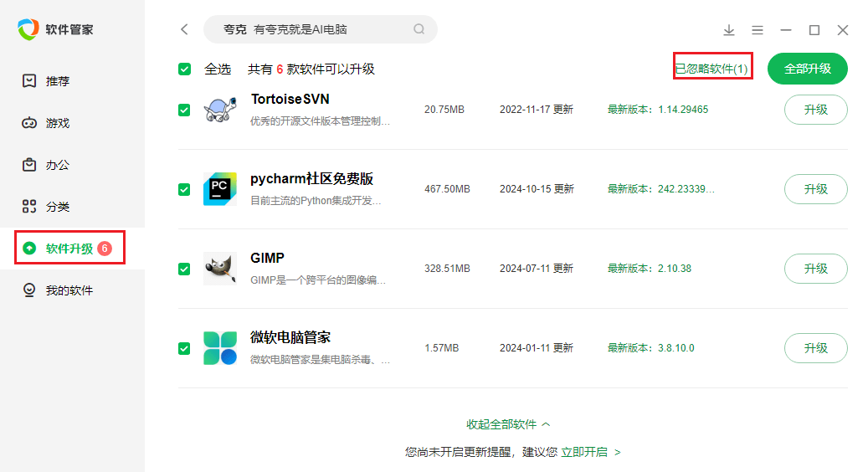The height and width of the screenshot is (472, 868).
Task: Open the GIMP title
Action: (267, 258)
